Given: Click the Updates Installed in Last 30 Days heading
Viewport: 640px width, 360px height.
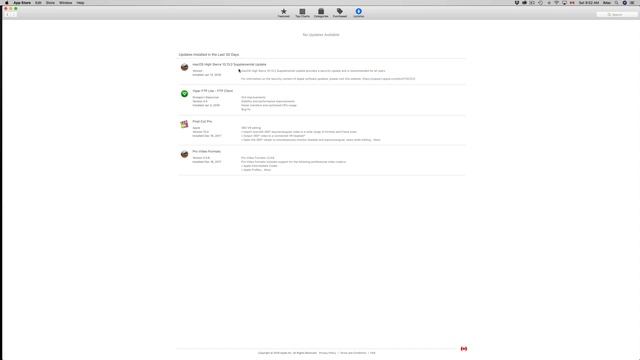Looking at the screenshot, I should click(x=209, y=55).
